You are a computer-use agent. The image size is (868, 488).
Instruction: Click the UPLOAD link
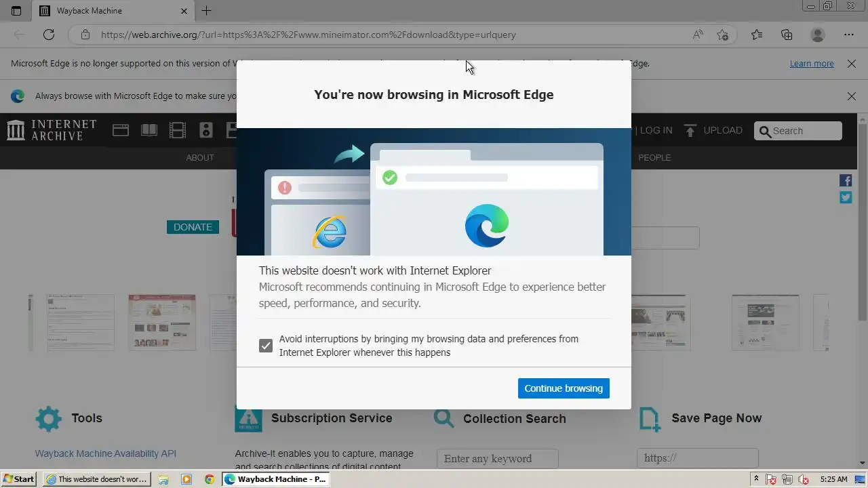[713, 130]
